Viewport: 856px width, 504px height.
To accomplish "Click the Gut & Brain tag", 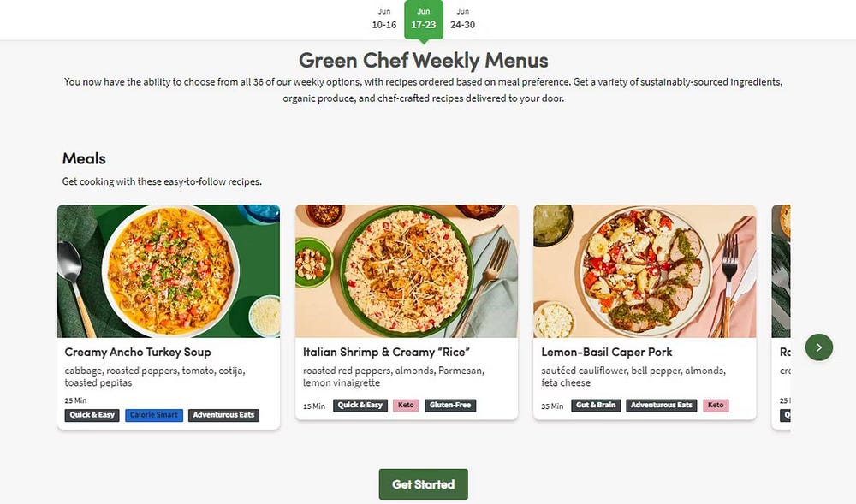I will 596,406.
